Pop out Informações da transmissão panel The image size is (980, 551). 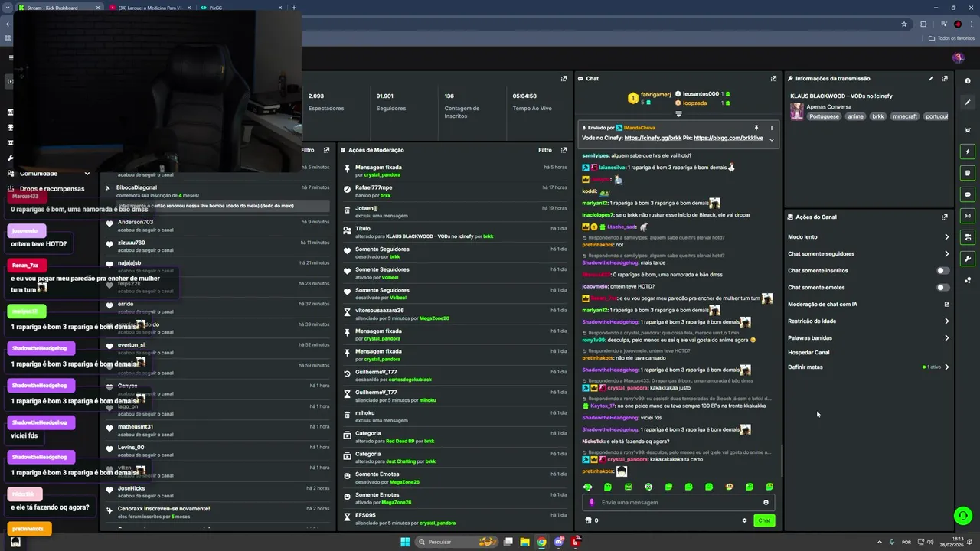click(945, 78)
